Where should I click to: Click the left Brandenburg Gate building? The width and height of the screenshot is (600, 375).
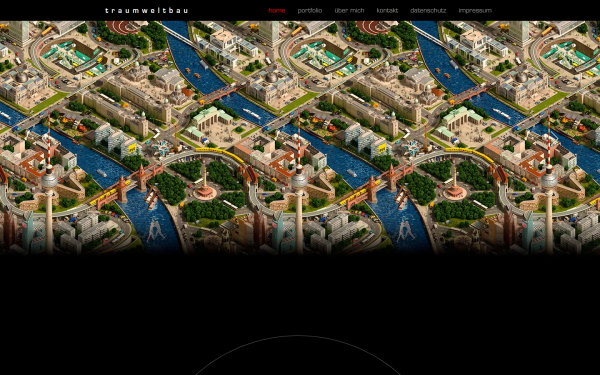(x=212, y=117)
